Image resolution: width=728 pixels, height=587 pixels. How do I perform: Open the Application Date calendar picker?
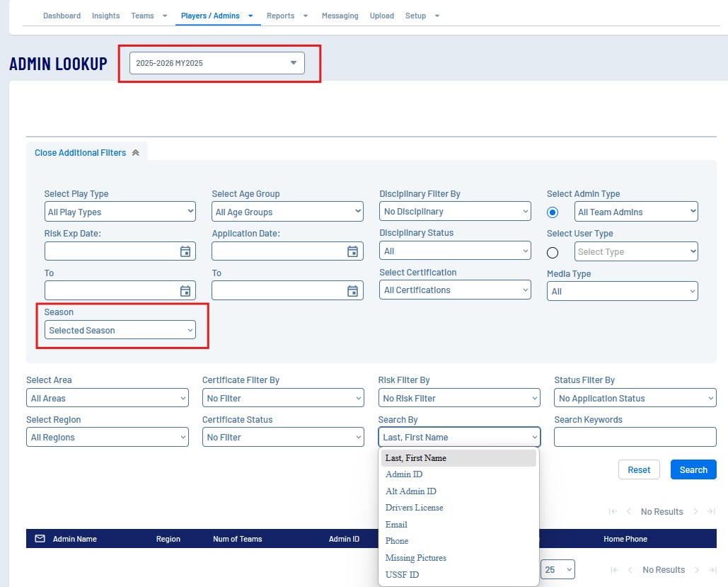click(352, 251)
